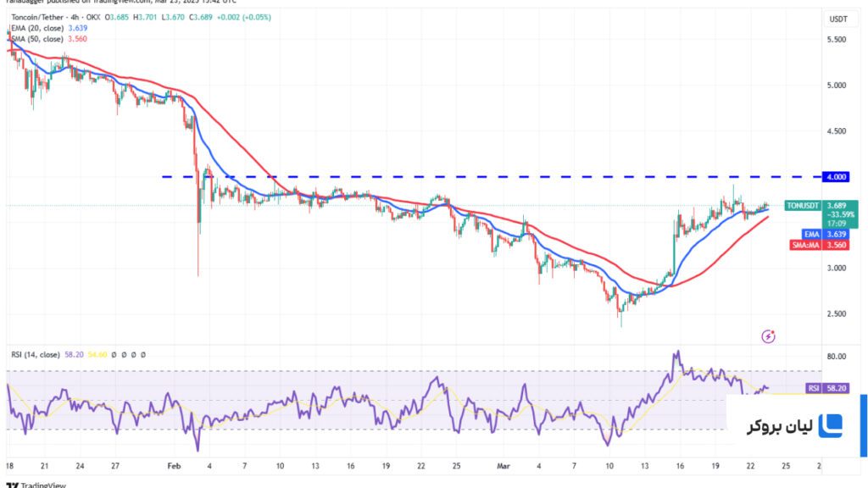868x488 pixels.
Task: Click the 21 date label on time axis
Action: [x=45, y=466]
